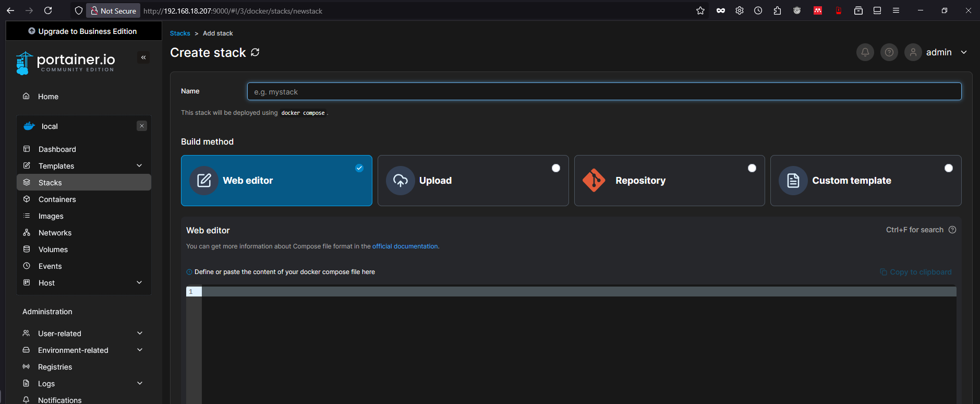Screen dimensions: 980x404
Task: Click the Containers cube icon
Action: [27, 199]
